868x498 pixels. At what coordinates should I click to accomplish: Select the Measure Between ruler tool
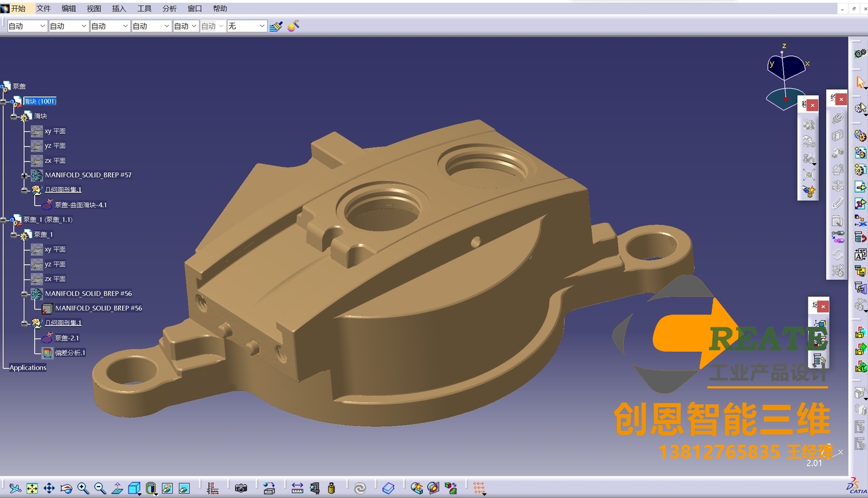(x=297, y=488)
